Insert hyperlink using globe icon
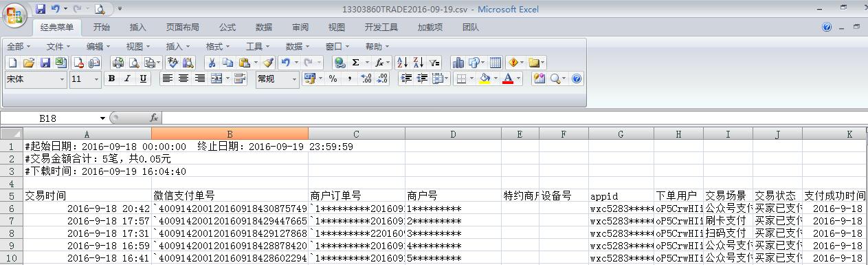The height and width of the screenshot is (265, 868). [340, 62]
